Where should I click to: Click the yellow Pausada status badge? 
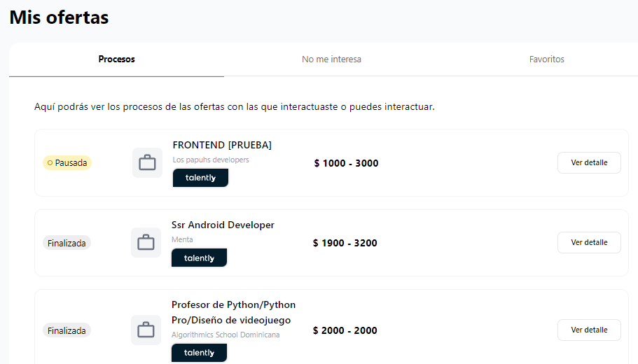pos(67,162)
